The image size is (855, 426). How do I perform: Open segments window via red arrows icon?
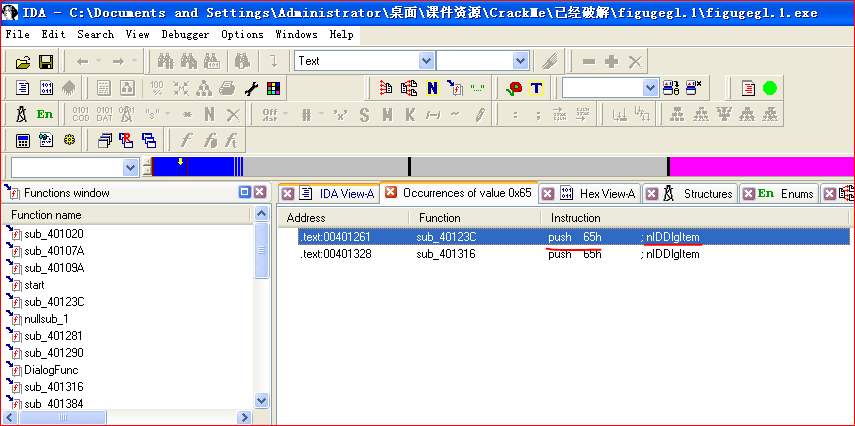tap(386, 88)
